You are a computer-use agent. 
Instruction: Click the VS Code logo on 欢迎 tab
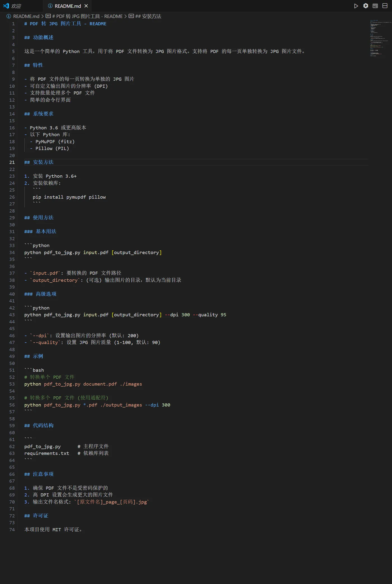pyautogui.click(x=6, y=6)
